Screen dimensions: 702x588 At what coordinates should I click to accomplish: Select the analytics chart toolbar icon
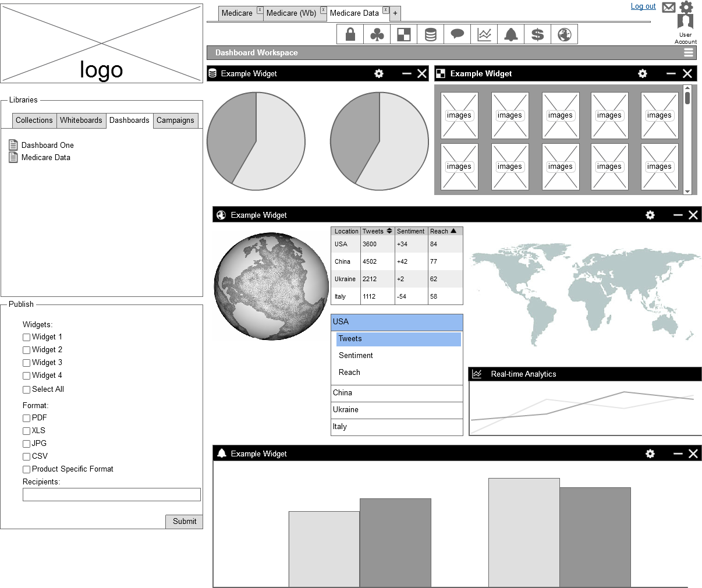tap(484, 34)
